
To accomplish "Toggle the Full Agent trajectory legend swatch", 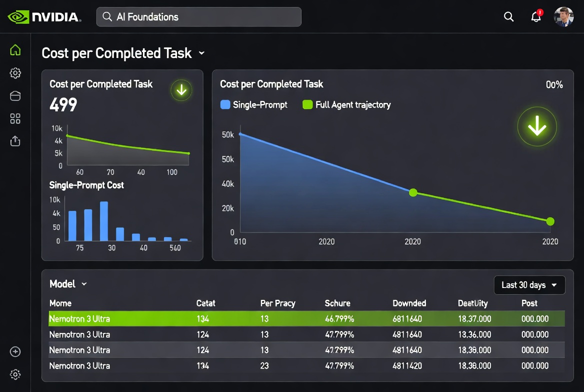I will (x=307, y=104).
